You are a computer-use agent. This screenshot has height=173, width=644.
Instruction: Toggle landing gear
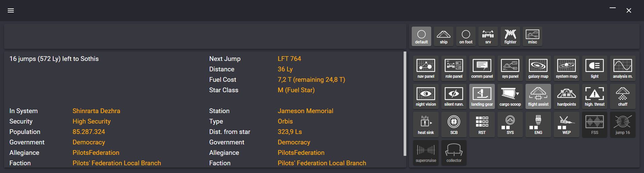click(482, 96)
